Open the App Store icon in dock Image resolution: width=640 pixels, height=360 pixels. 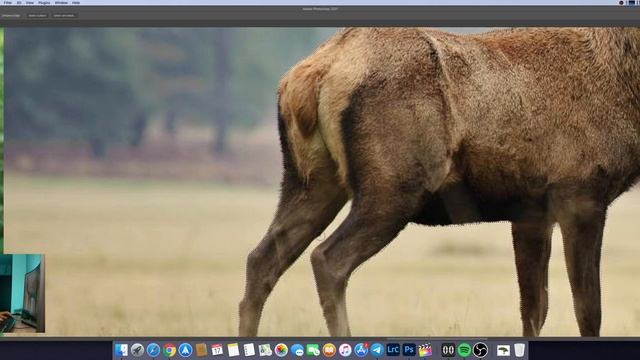pyautogui.click(x=361, y=350)
